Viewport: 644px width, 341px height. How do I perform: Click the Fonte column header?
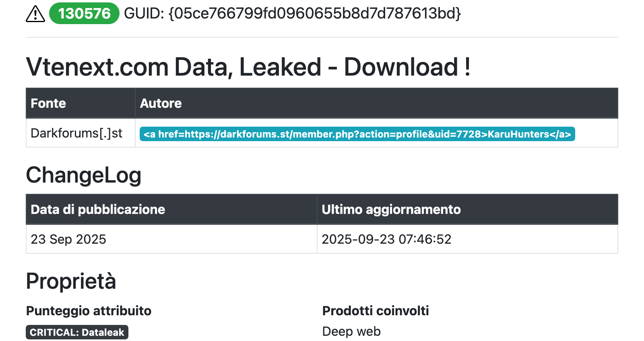[48, 103]
